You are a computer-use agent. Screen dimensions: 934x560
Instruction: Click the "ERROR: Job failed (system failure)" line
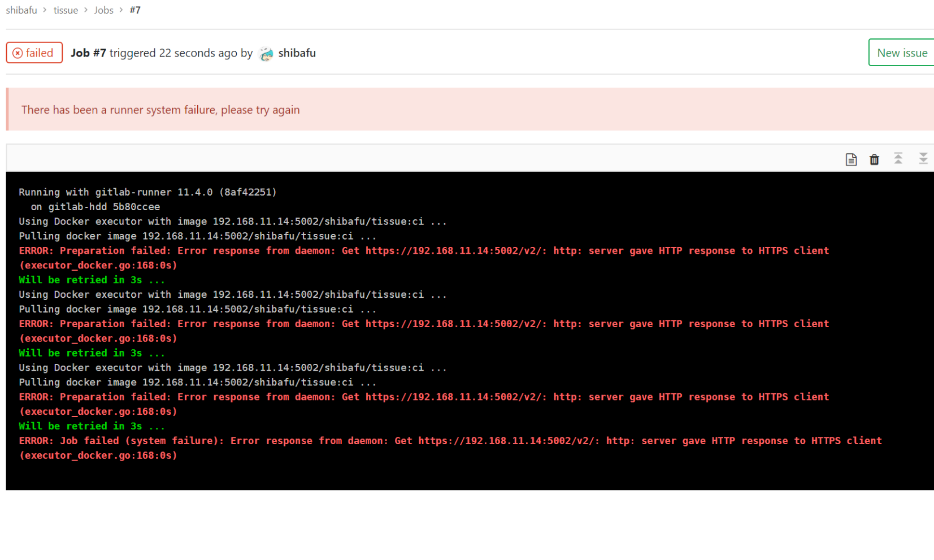[450, 441]
